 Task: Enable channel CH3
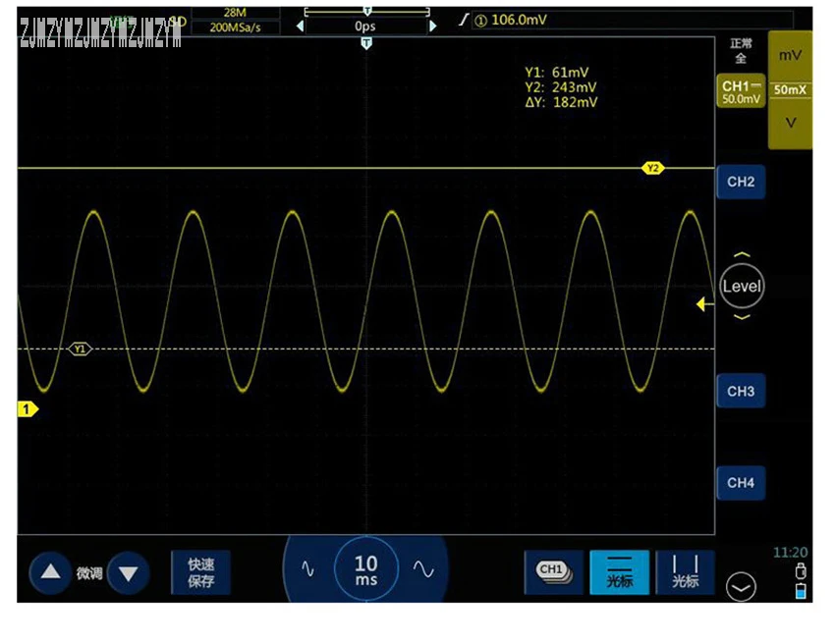tap(741, 391)
